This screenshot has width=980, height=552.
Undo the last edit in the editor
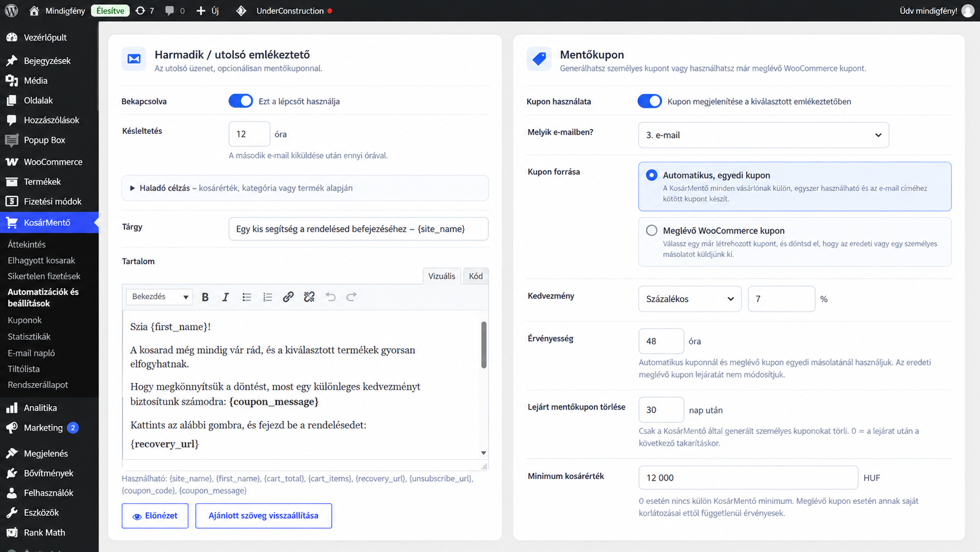(x=331, y=297)
